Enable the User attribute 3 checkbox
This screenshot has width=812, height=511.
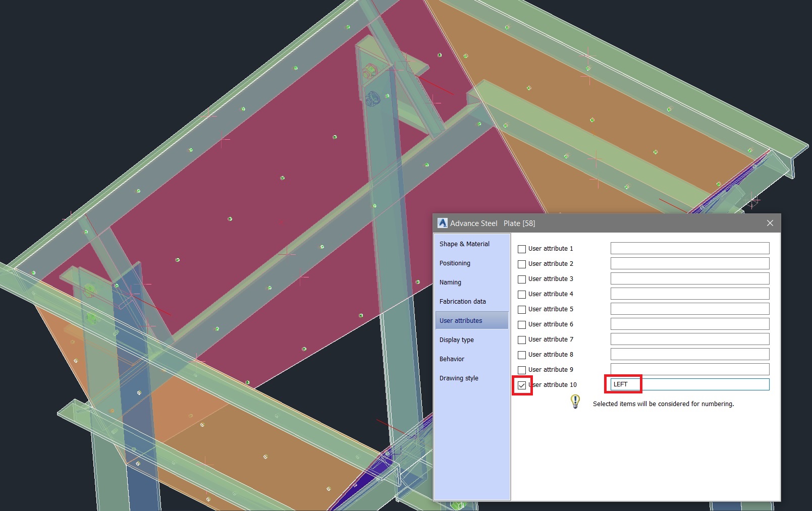(521, 278)
